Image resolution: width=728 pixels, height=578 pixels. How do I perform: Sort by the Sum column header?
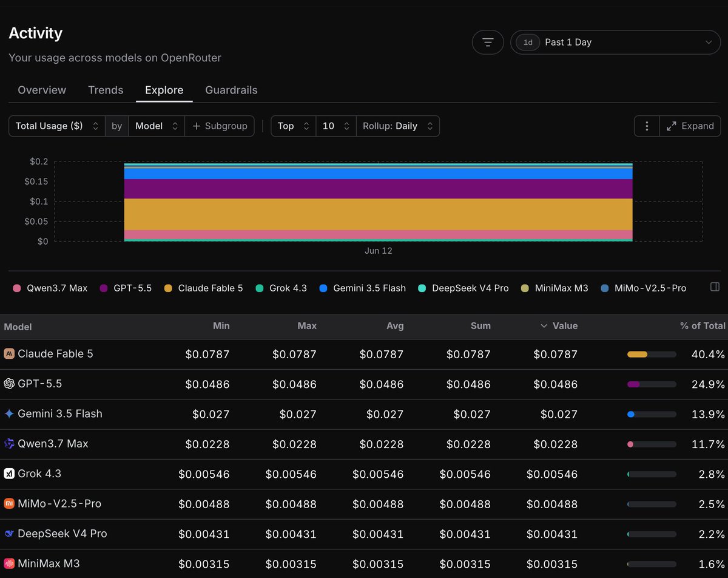480,326
